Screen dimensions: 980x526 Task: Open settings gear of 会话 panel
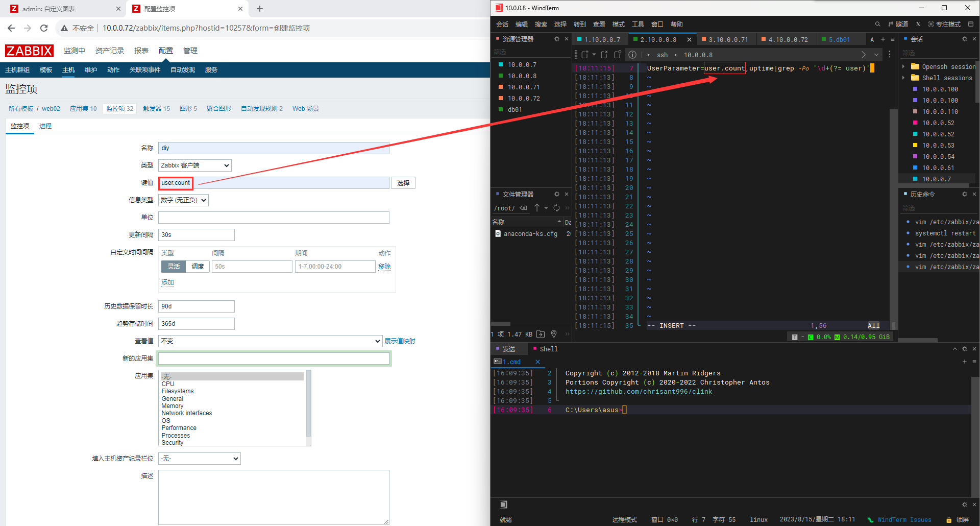[965, 39]
